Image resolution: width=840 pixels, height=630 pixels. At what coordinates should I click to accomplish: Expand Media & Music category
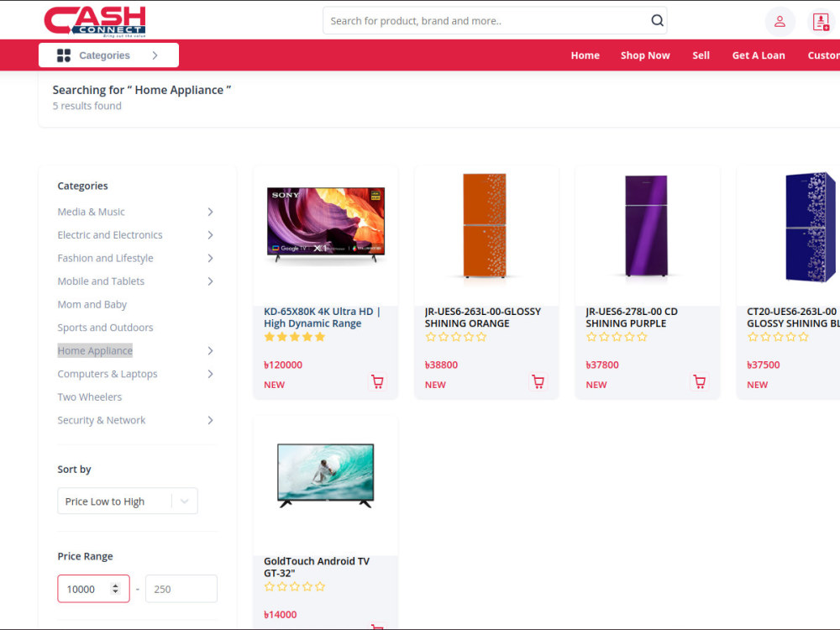point(210,213)
